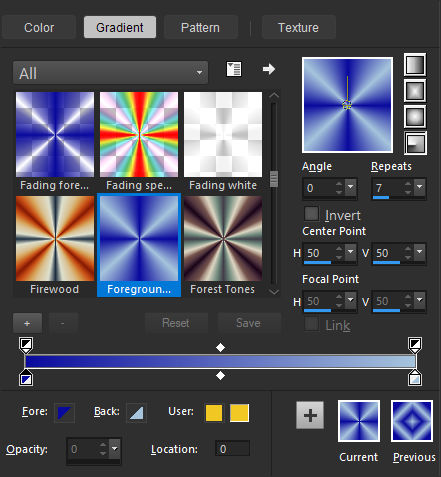
Task: Switch to the Pattern tab
Action: coord(200,27)
